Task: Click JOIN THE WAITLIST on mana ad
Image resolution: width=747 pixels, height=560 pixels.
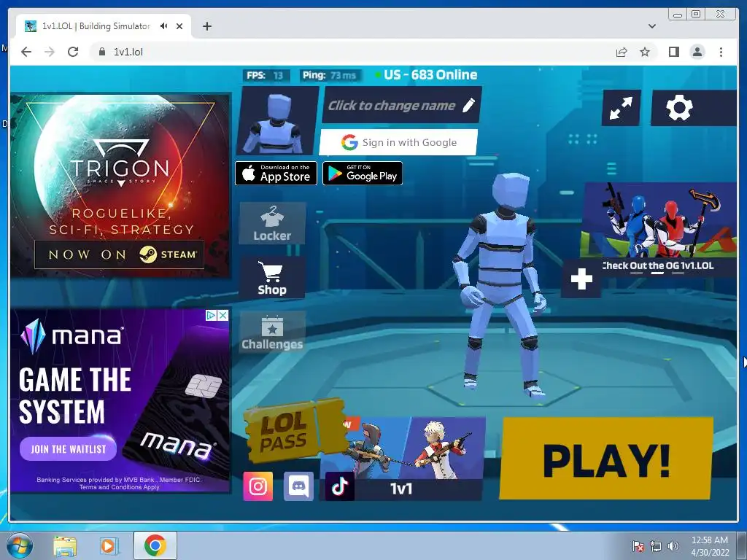Action: point(68,449)
